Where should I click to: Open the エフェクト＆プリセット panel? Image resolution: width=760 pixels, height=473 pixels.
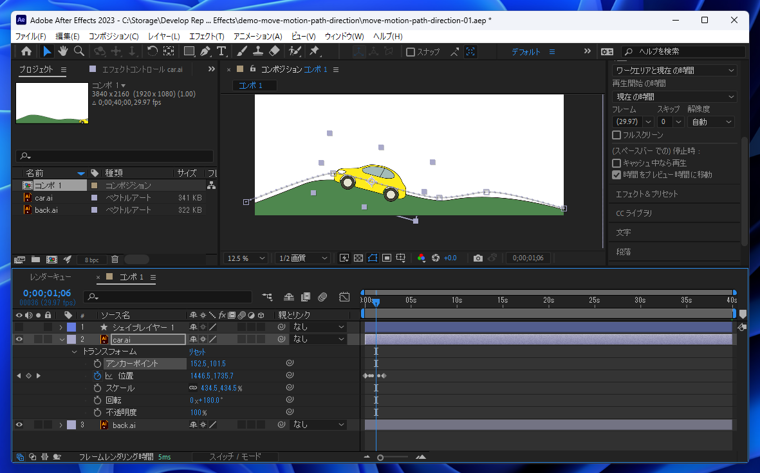(x=647, y=194)
